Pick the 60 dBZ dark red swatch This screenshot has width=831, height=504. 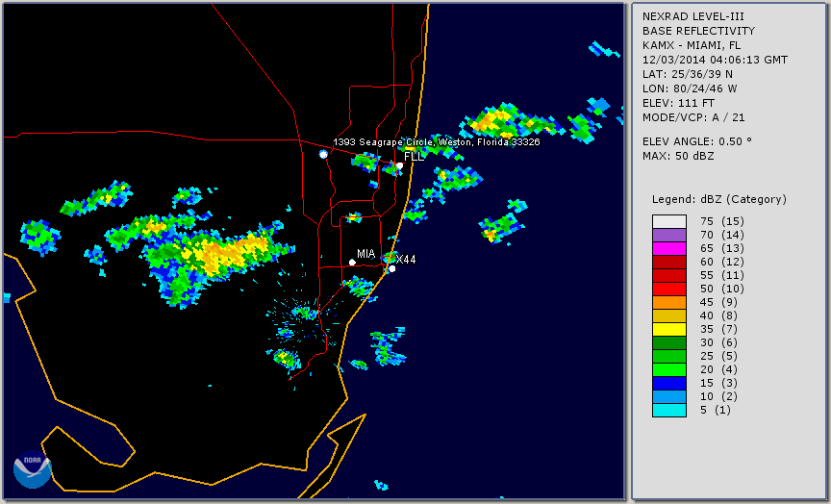tap(668, 262)
